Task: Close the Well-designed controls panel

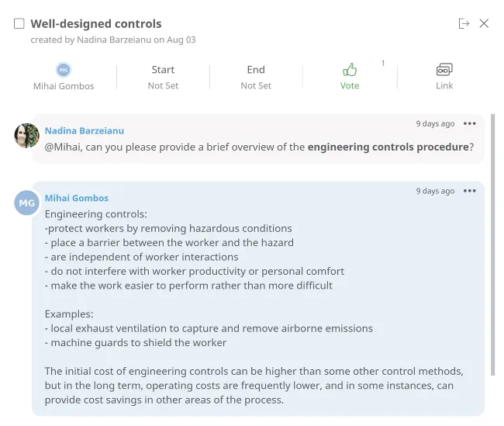Action: coord(484,23)
